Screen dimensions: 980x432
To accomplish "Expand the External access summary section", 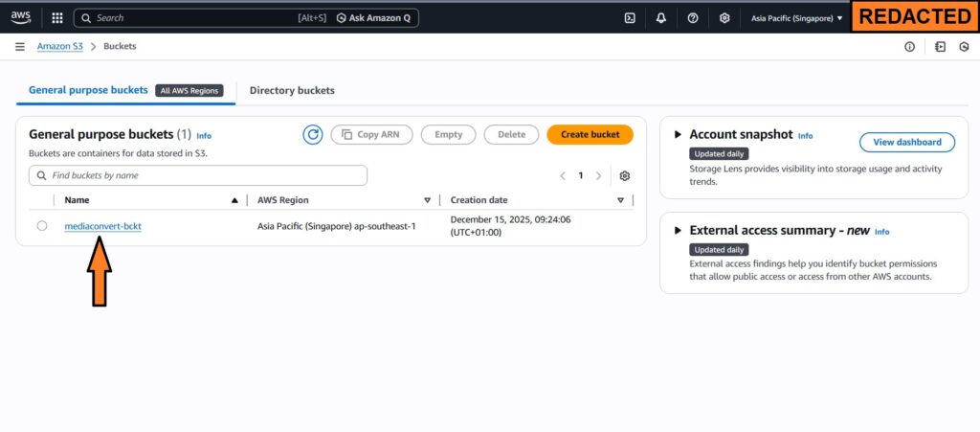I will point(679,231).
